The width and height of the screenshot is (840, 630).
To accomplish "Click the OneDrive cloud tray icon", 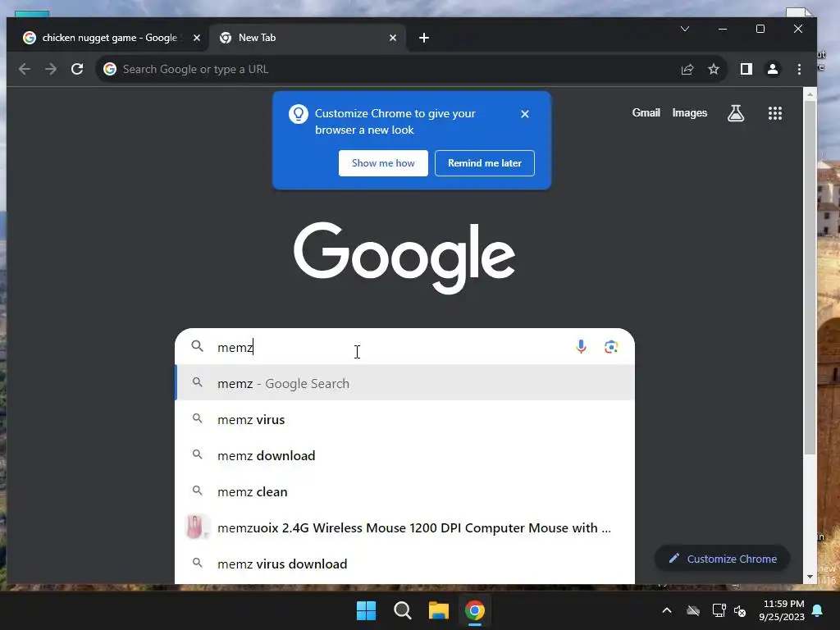I will pos(693,610).
